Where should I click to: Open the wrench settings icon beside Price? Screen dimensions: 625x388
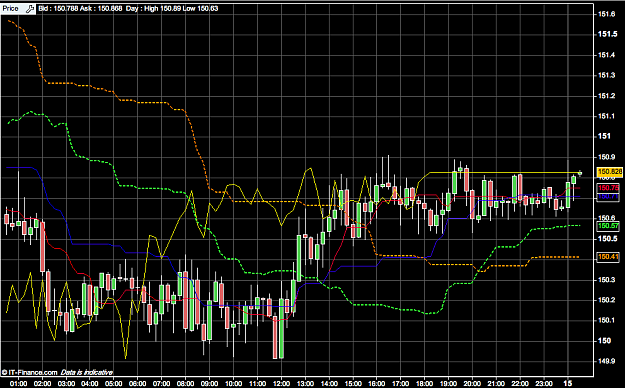30,8
